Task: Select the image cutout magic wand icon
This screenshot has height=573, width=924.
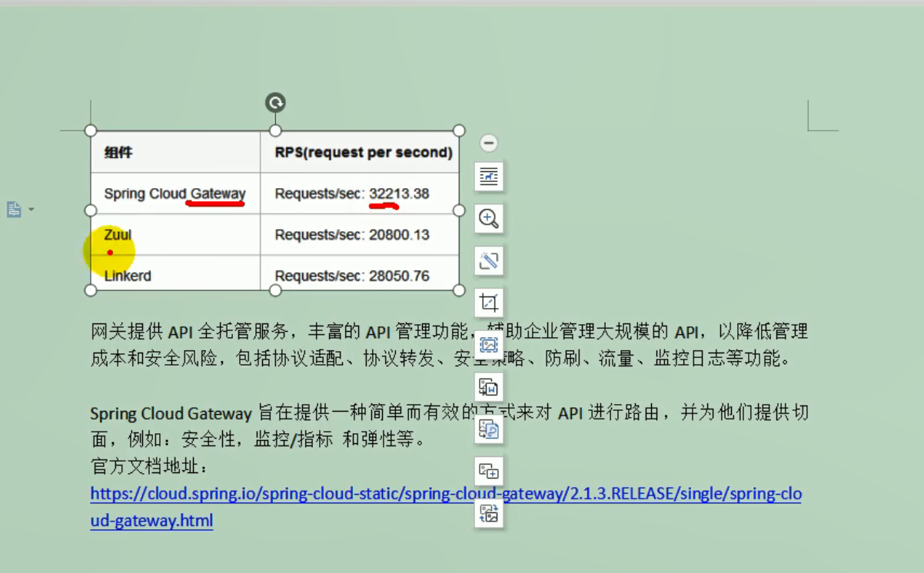Action: pyautogui.click(x=489, y=260)
